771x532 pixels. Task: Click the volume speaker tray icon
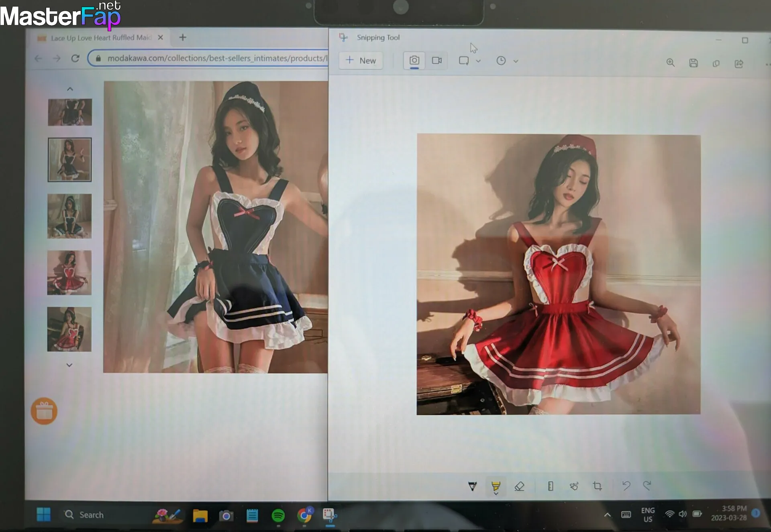[x=683, y=514]
